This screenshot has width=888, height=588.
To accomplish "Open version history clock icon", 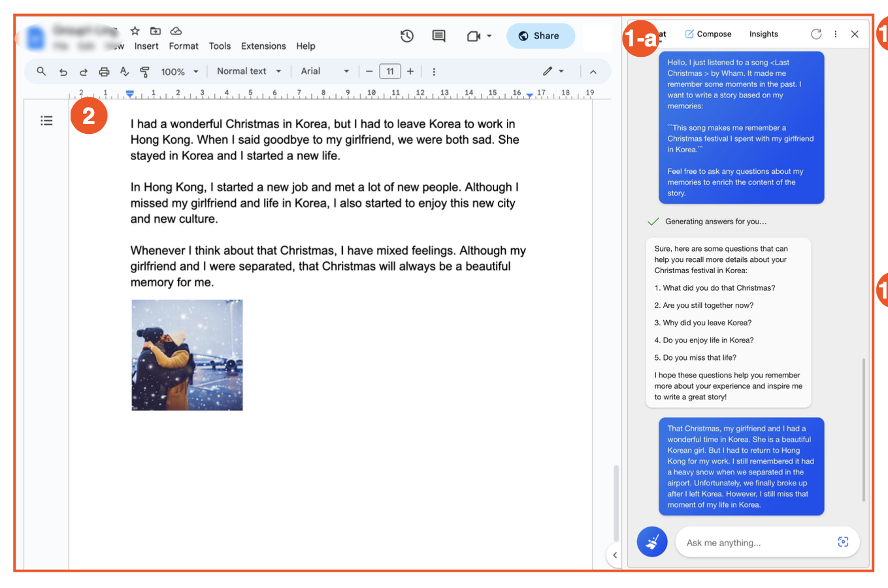I will click(x=407, y=36).
